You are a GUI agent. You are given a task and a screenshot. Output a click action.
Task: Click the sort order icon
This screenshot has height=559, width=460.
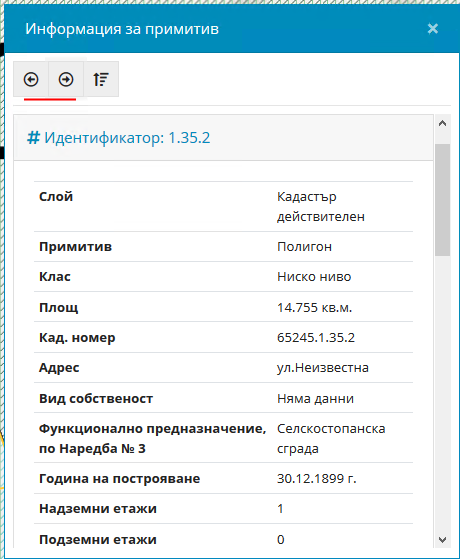101,79
